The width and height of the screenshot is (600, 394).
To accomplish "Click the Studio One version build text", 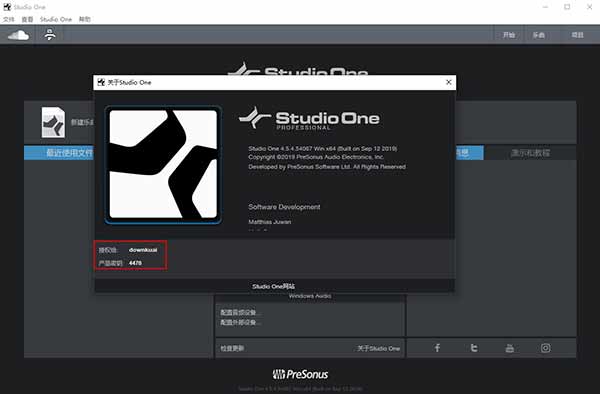I will pyautogui.click(x=323, y=148).
